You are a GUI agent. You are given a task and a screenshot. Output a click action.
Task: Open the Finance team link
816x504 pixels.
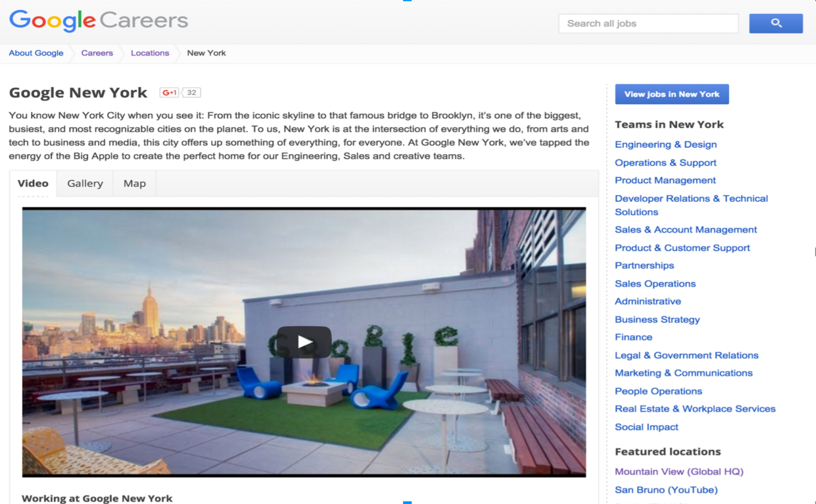(633, 337)
